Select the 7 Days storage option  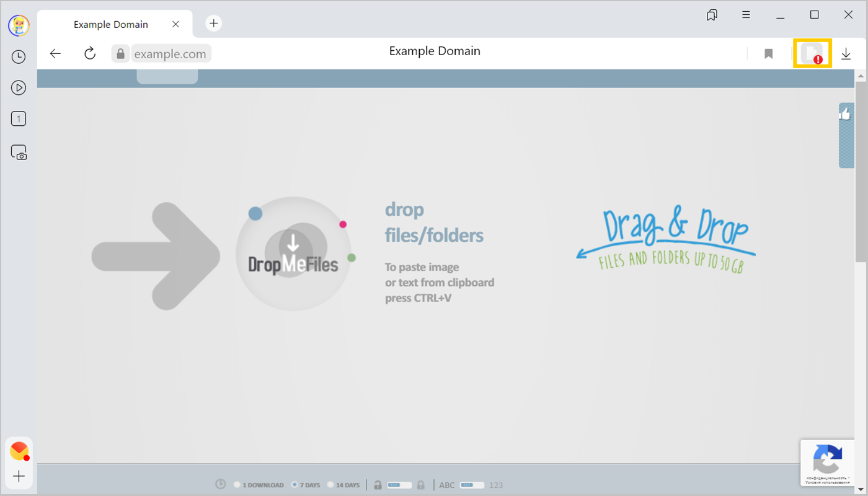pos(294,485)
